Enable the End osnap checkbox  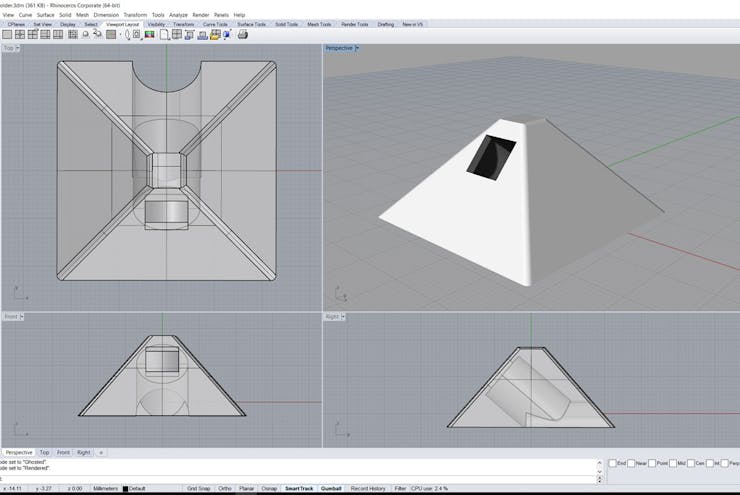tap(613, 463)
